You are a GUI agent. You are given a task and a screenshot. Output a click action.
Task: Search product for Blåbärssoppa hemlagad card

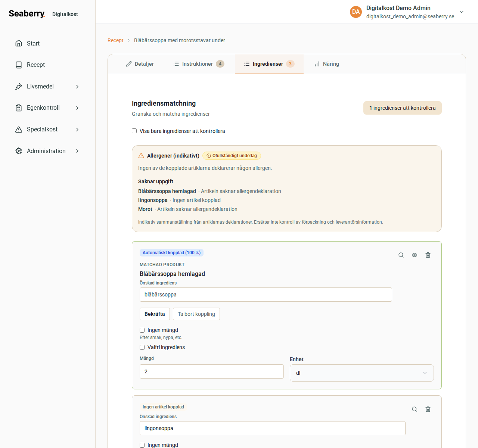[x=401, y=255]
